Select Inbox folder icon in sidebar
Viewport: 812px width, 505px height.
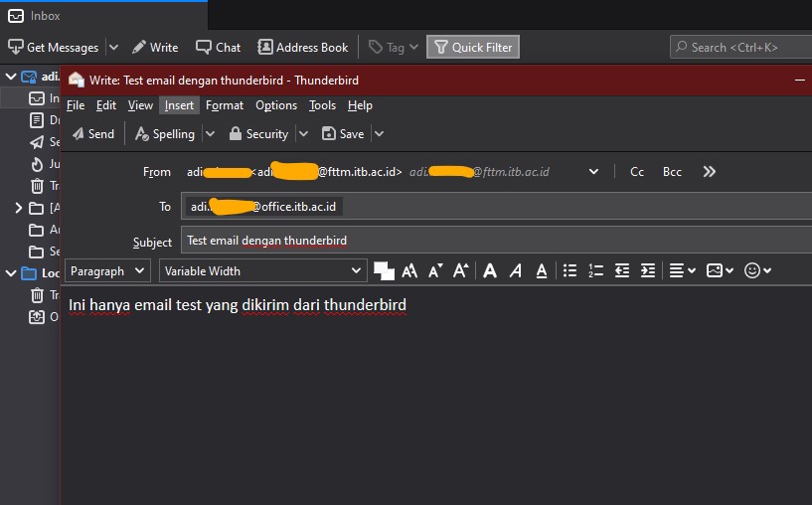coord(37,98)
